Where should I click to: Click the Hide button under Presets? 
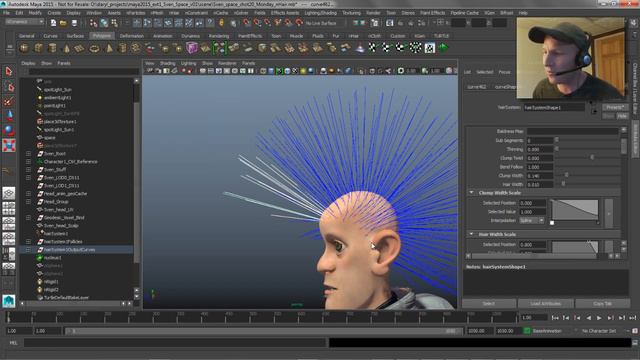click(622, 116)
